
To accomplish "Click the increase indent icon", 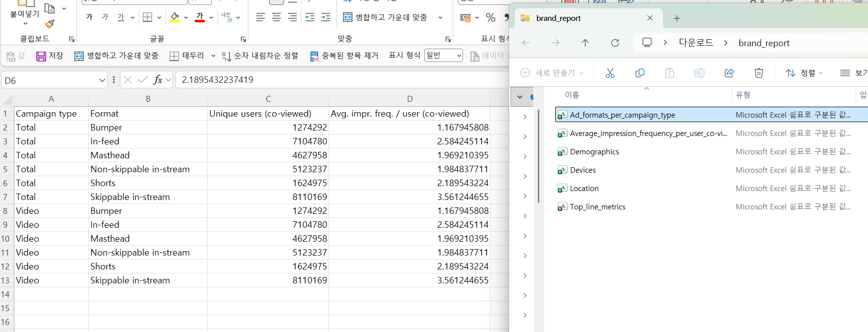I will point(326,17).
